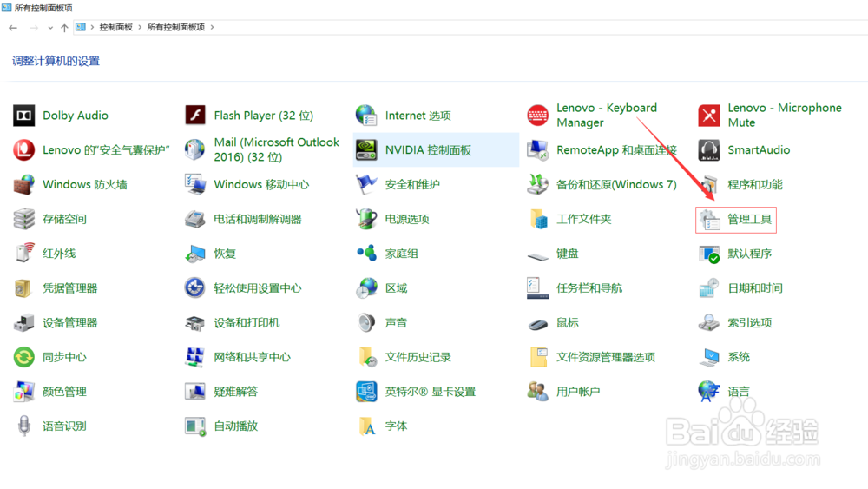
Task: Click the 红外线 icon
Action: 23,254
